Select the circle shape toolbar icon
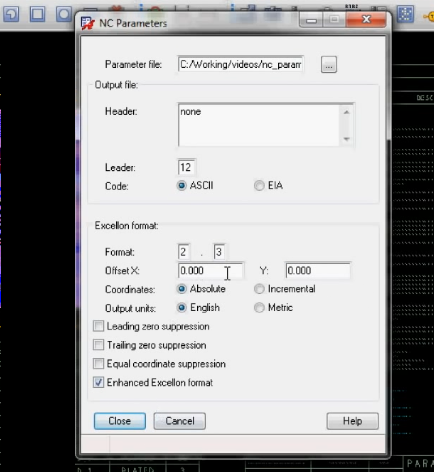 pyautogui.click(x=63, y=14)
